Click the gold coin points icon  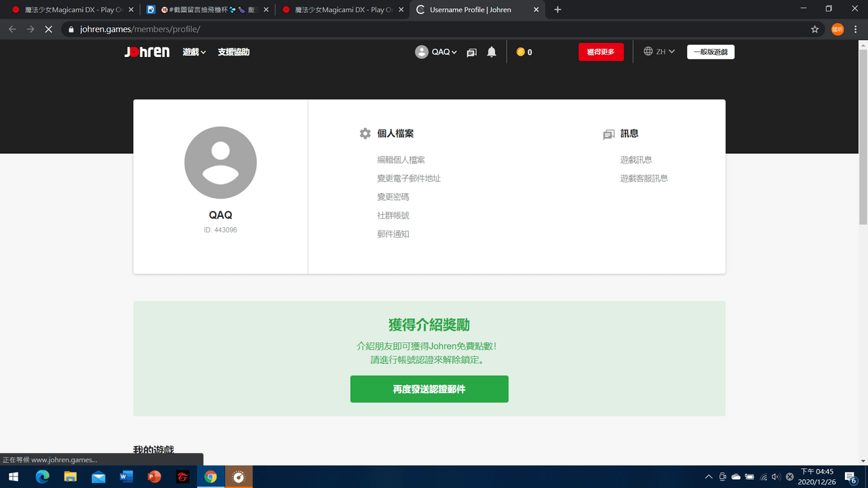click(x=521, y=52)
